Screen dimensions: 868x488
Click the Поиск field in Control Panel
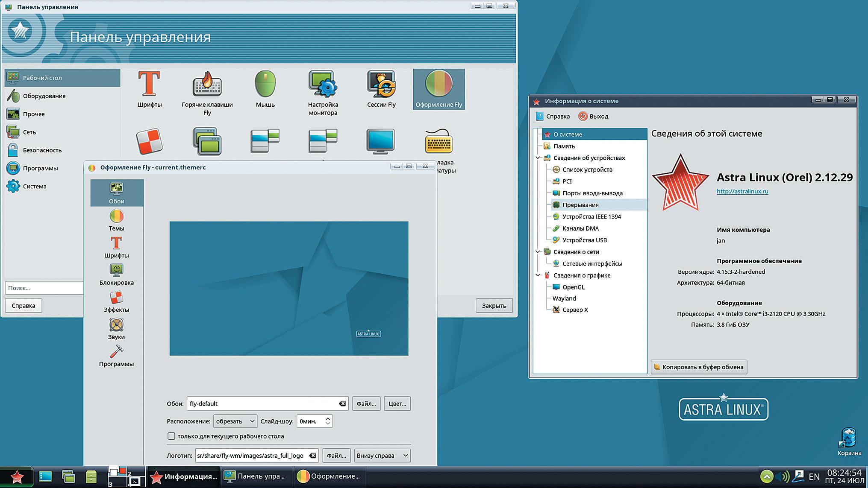click(44, 288)
